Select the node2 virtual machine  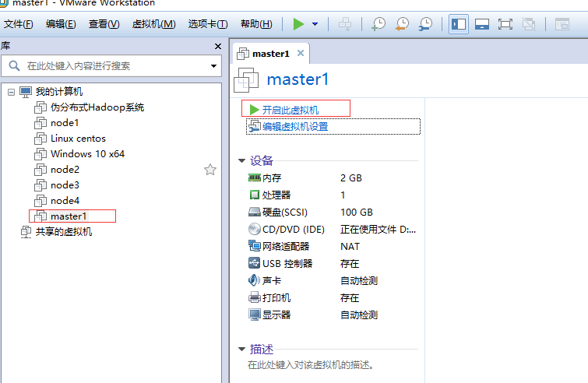click(x=65, y=170)
